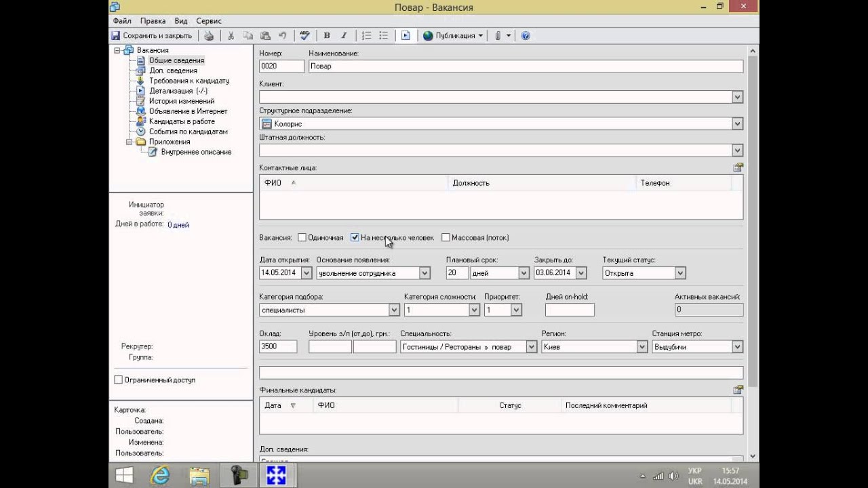Click the Copy icon in toolbar

click(x=248, y=36)
